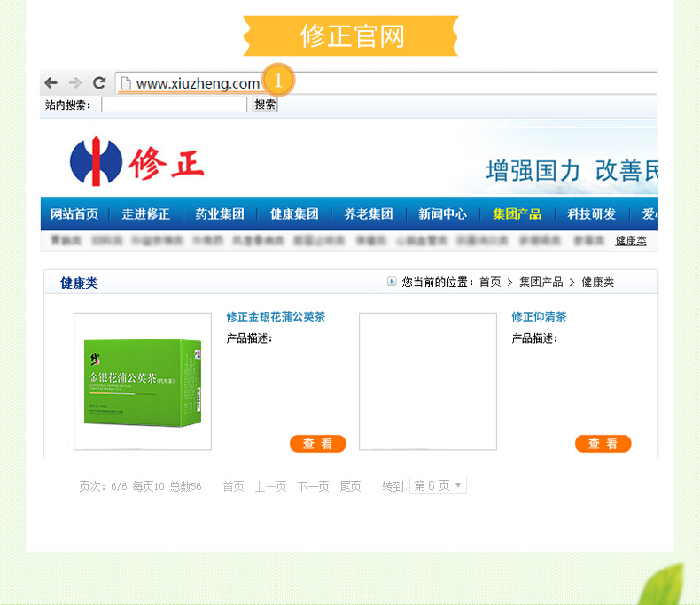Open the blank 修正仰清茶 product thumbnail
This screenshot has height=605, width=700.
coord(428,381)
